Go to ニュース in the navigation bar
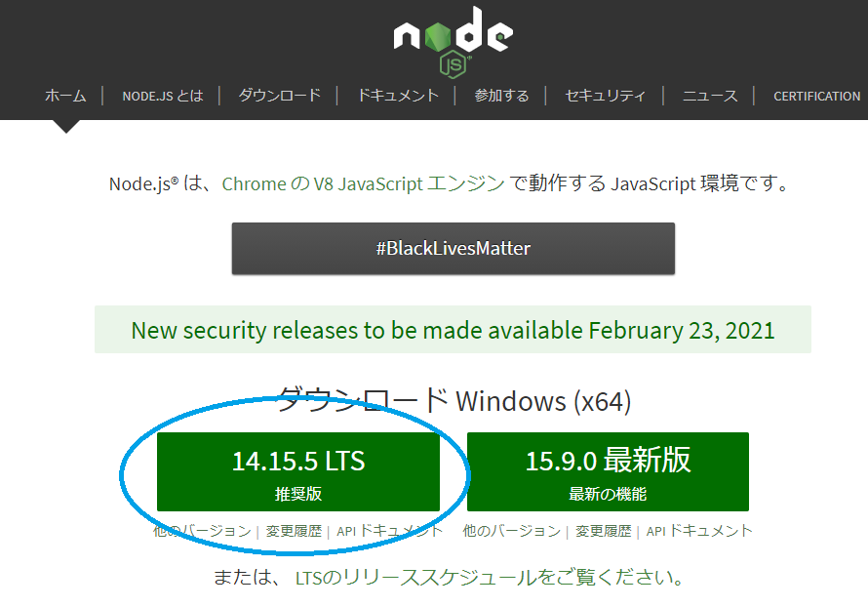Viewport: 868px width, 607px height. (710, 96)
